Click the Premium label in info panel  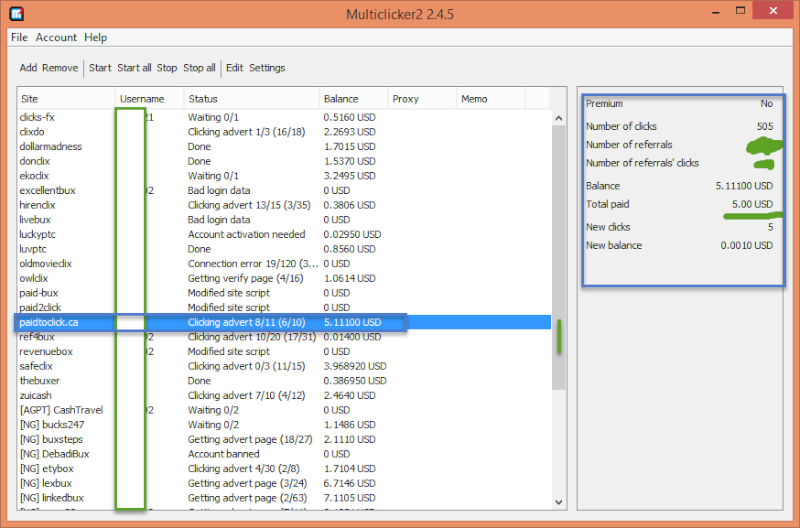[x=604, y=104]
